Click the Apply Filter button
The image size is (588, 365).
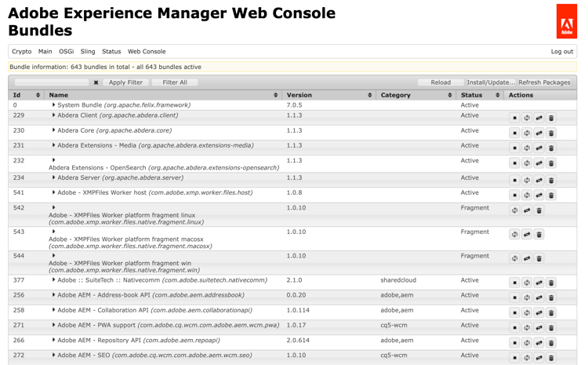pos(125,82)
